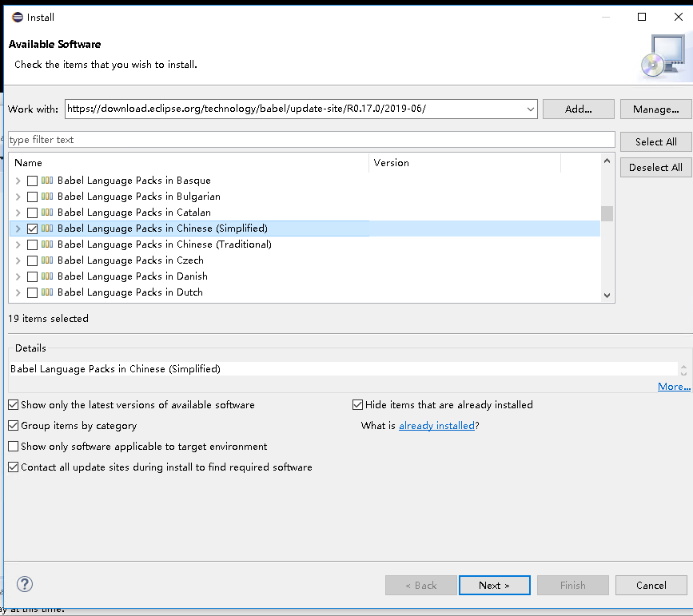Viewport: 693px width, 616px height.
Task: Expand the Dutch language pack node
Action: click(18, 292)
